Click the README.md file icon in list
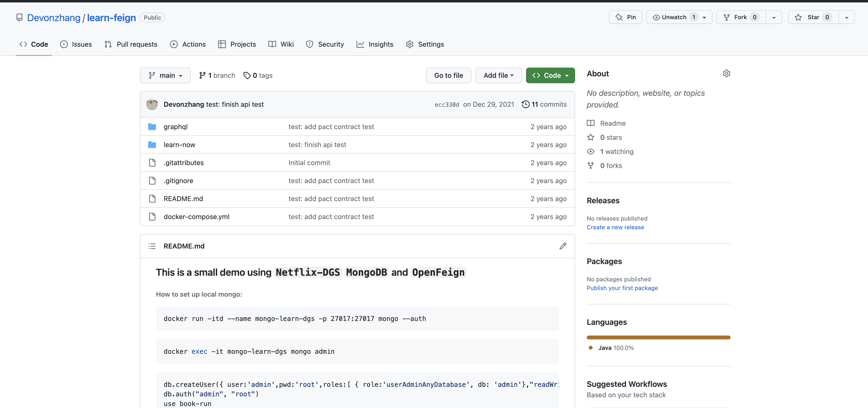 (152, 199)
